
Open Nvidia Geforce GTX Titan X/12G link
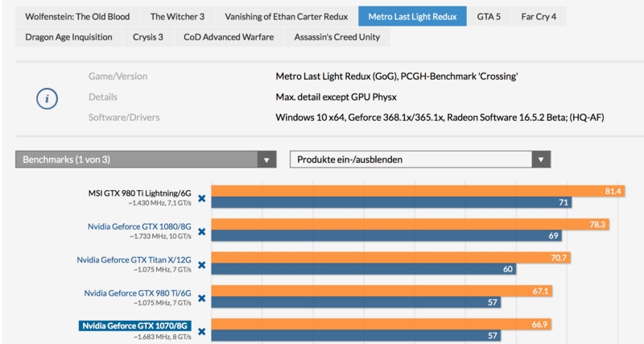[x=134, y=259]
